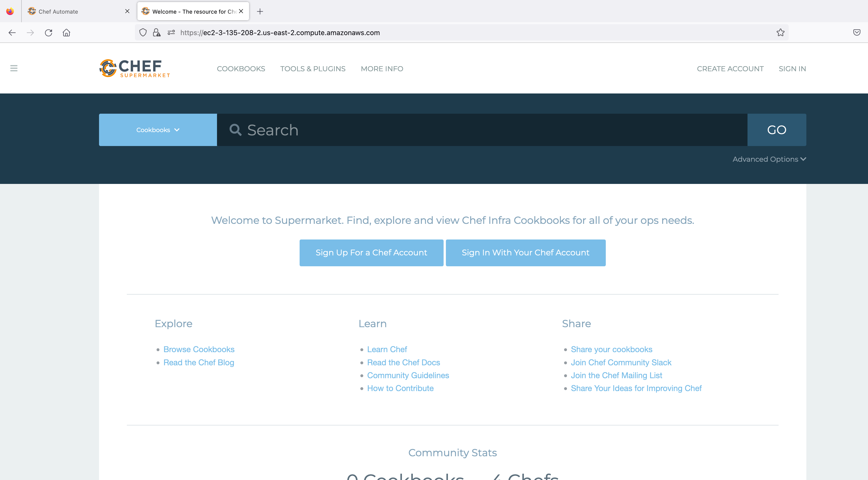Navigate back with the browser back arrow
This screenshot has width=868, height=480.
(12, 32)
